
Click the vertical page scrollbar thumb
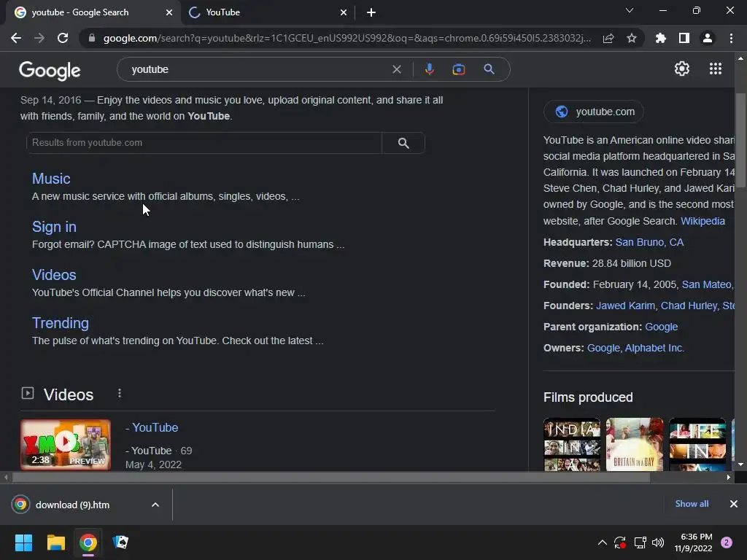click(x=740, y=141)
